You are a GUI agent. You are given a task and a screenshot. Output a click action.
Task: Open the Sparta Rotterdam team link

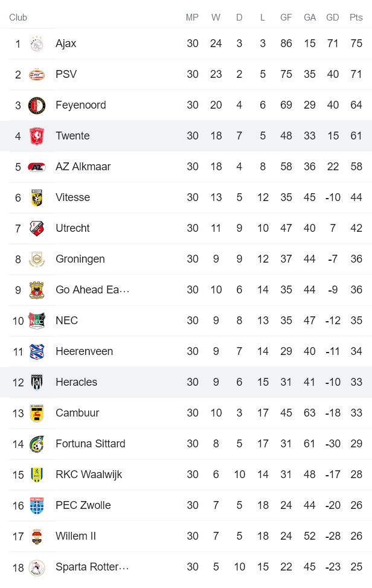pos(92,567)
